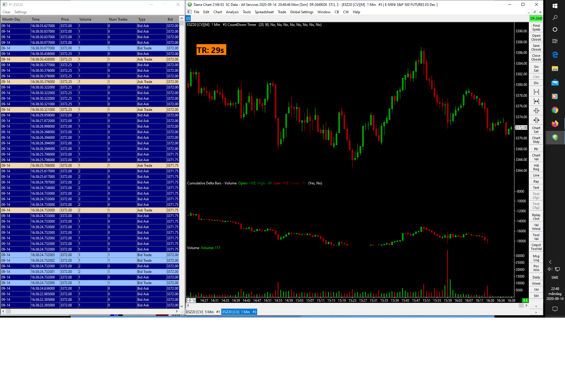This screenshot has height=392, width=565.
Task: Toggle the Line drawing tool
Action: (536, 175)
